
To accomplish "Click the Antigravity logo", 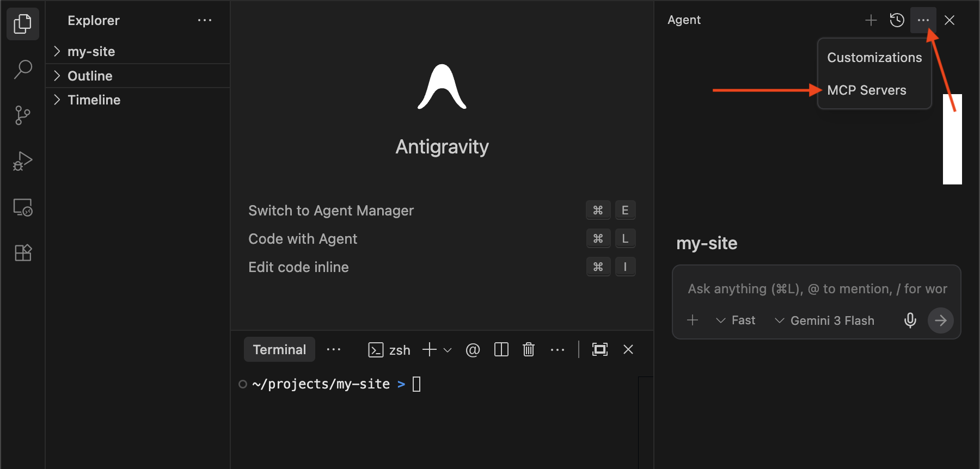I will click(442, 87).
